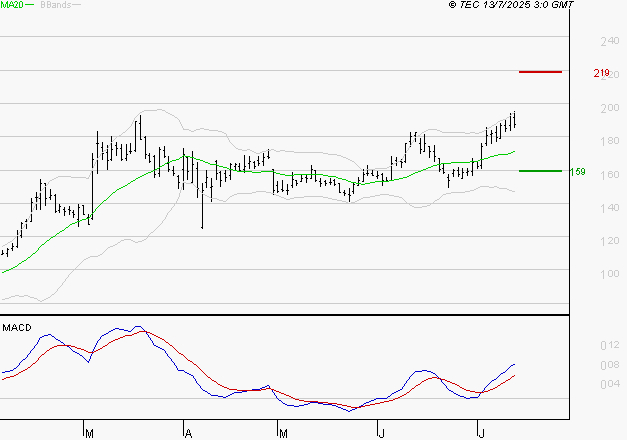The height and width of the screenshot is (440, 627).
Task: Click the TEC 13/7/2025 timestamp text
Action: [x=512, y=6]
